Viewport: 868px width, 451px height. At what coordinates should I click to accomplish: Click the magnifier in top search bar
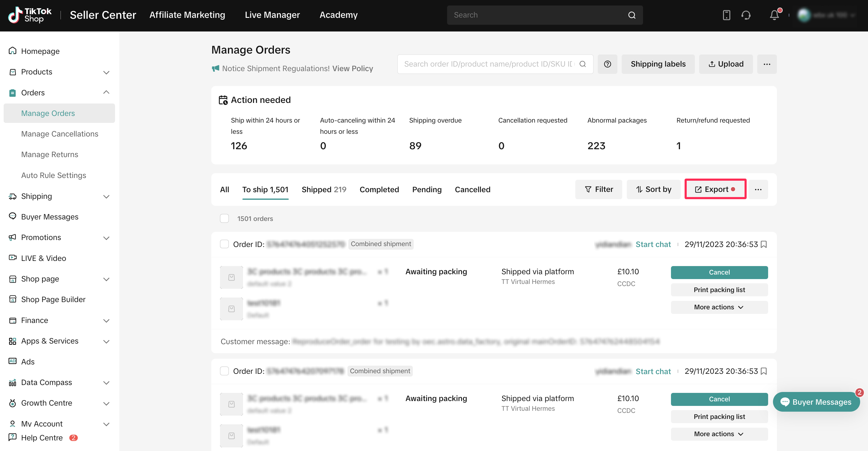coord(631,15)
